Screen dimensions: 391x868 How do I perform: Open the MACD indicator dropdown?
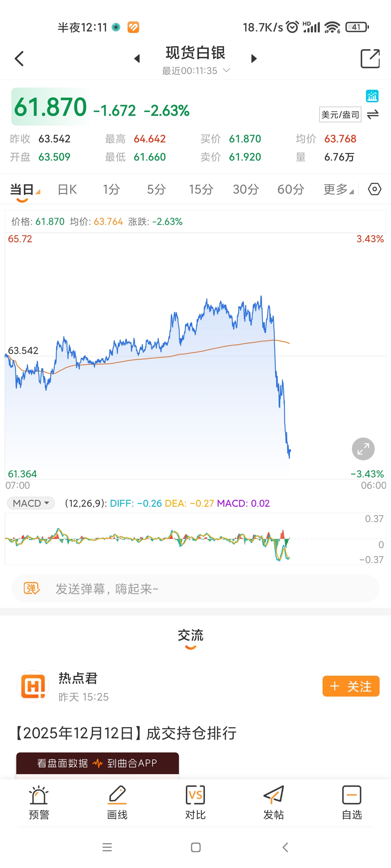tap(31, 503)
